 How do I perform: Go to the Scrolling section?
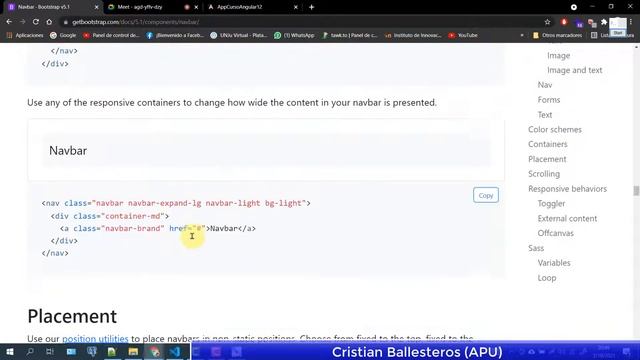coord(544,174)
